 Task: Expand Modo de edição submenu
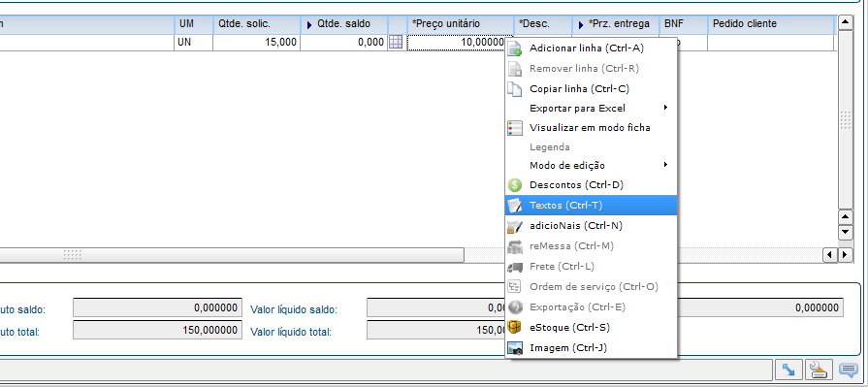tap(592, 165)
